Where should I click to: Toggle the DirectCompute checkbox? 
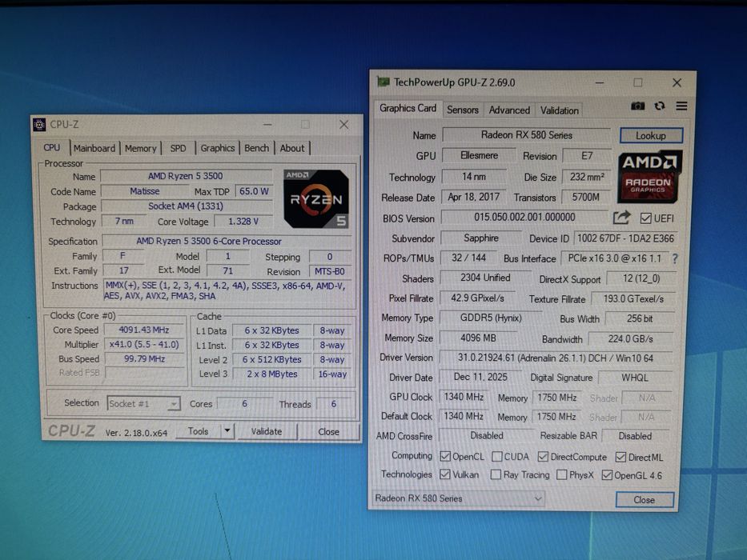tap(543, 457)
